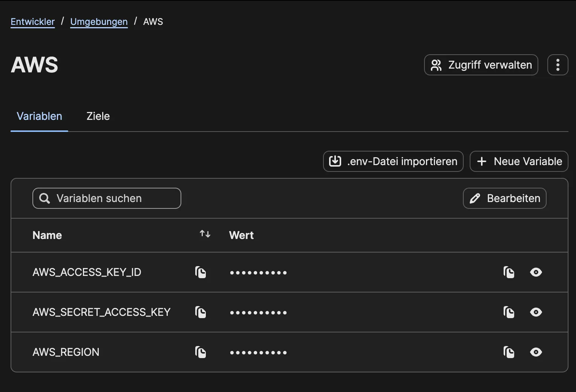Click the Bearbeiten button
This screenshot has width=576, height=392.
coord(505,198)
